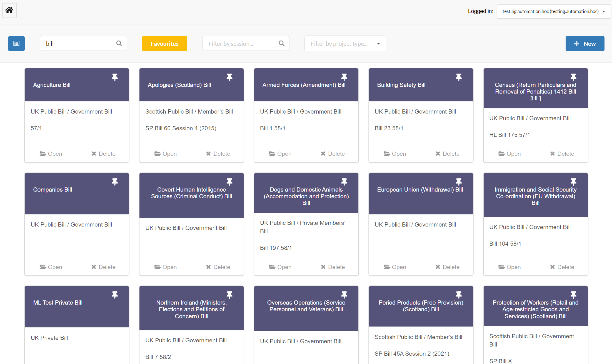Viewport: 612px width, 364px height.
Task: Click the Agriculture Bill '57/1' session text
Action: coord(36,128)
